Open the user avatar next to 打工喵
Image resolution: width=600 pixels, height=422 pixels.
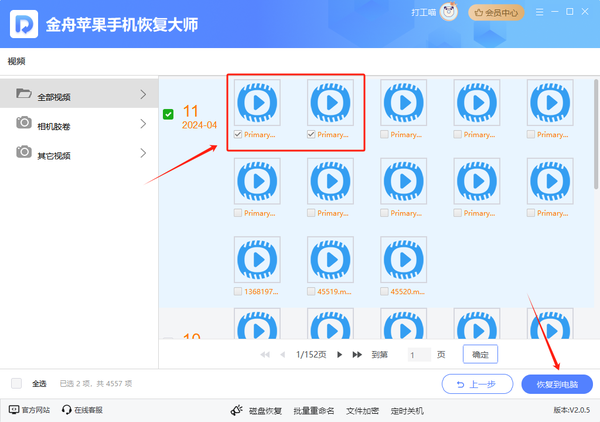coord(448,12)
